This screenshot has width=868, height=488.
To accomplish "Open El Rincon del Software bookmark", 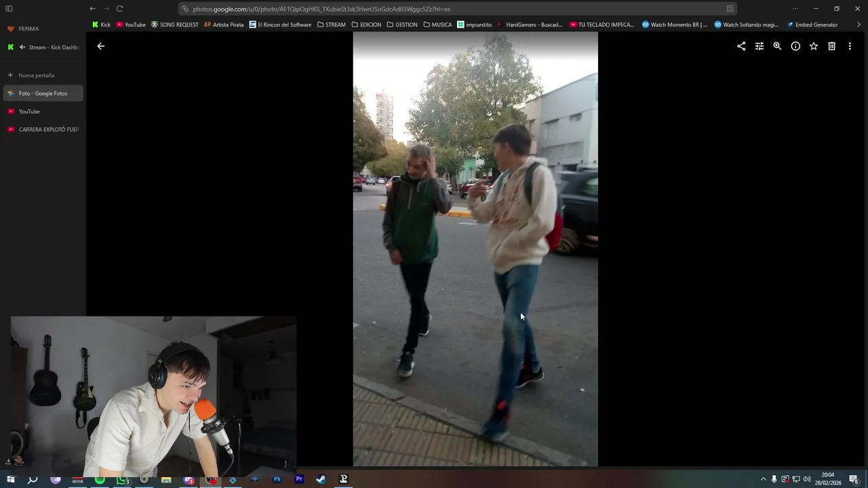I will (280, 24).
